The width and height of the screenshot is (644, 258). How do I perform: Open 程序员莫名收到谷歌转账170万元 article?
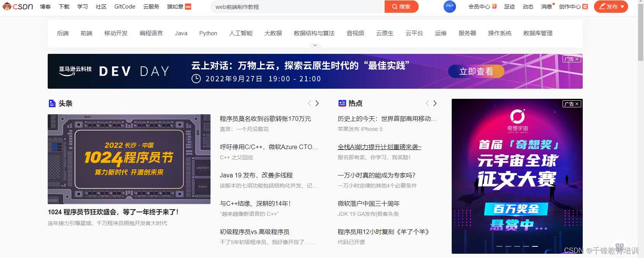click(x=266, y=119)
